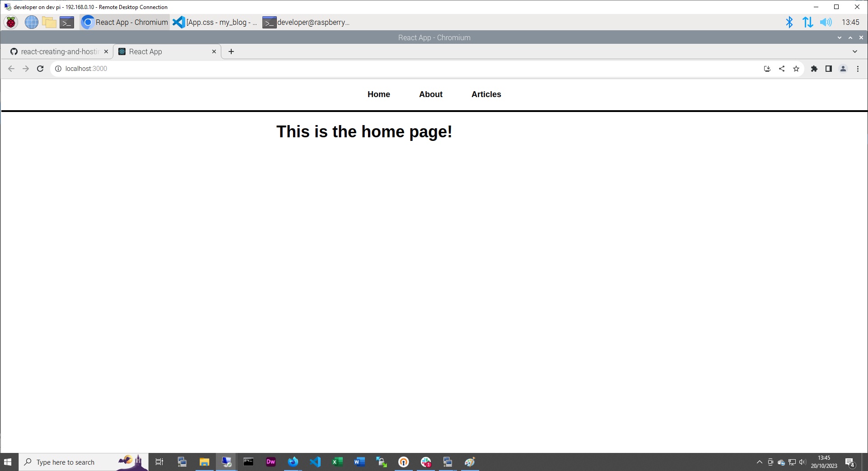The image size is (868, 471).
Task: Switch to the App.css VS Code window
Action: [215, 22]
